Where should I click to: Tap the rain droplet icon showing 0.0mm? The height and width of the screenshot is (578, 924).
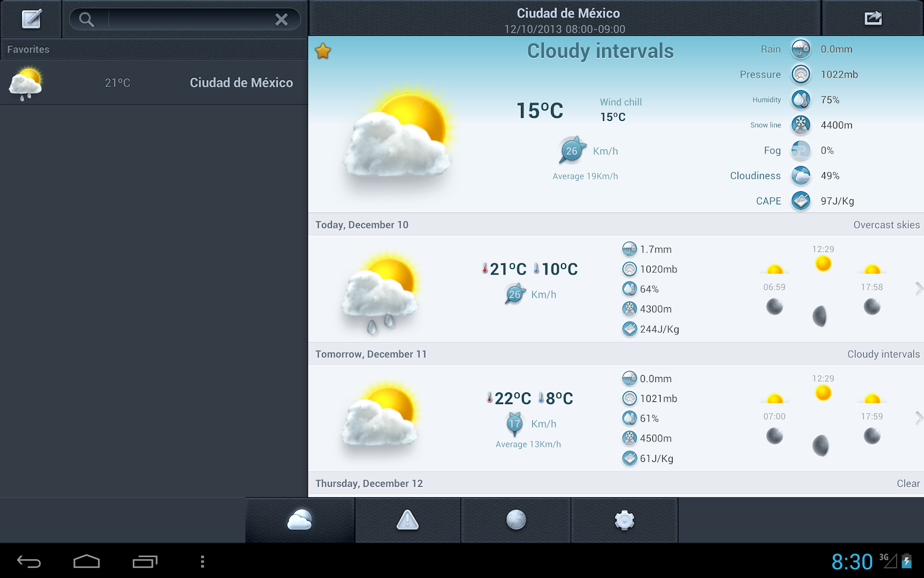[800, 49]
